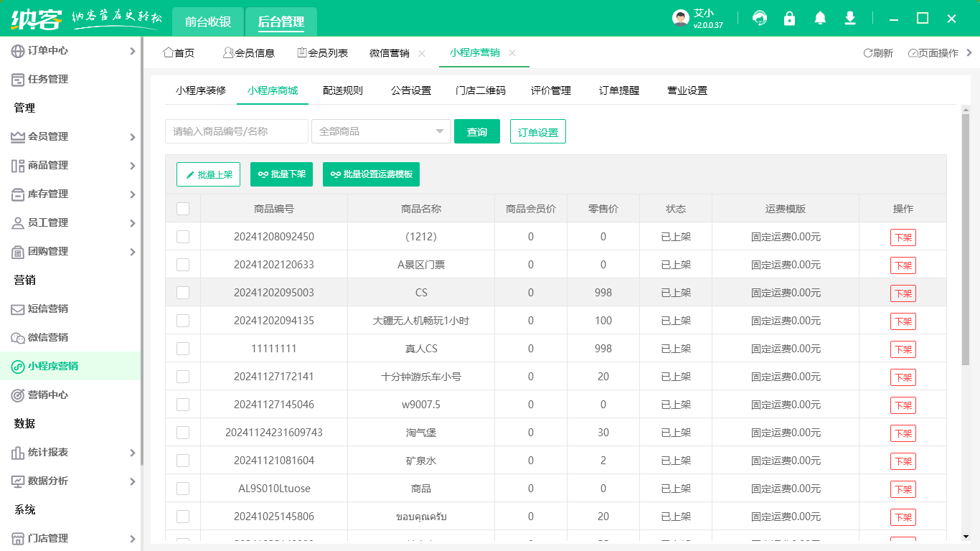Open the 评价管理 tab
Viewport: 980px width, 551px height.
(552, 90)
